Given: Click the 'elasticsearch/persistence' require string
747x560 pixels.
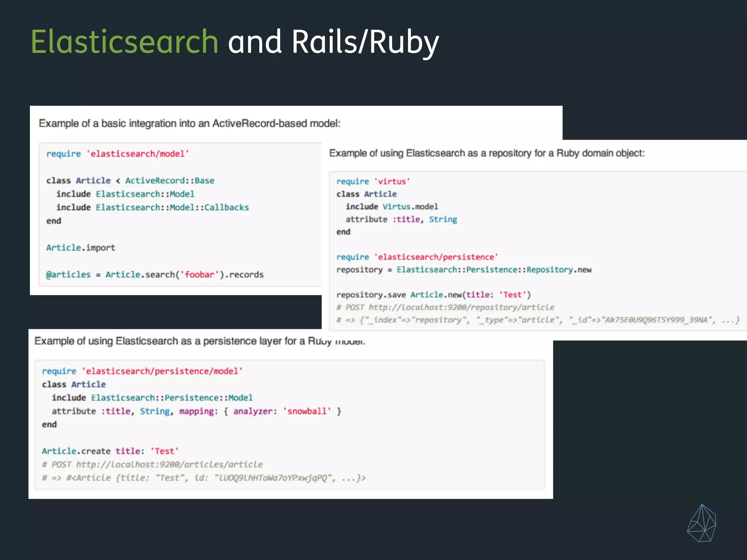Looking at the screenshot, I should click(436, 257).
